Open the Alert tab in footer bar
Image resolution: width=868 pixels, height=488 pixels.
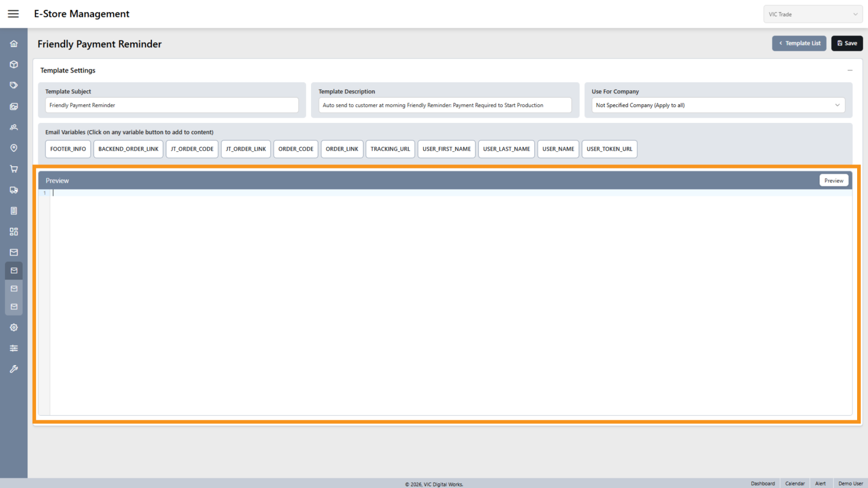(x=820, y=483)
